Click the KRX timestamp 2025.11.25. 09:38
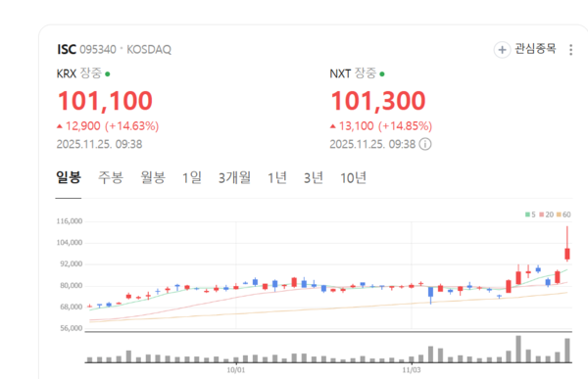 coord(99,144)
